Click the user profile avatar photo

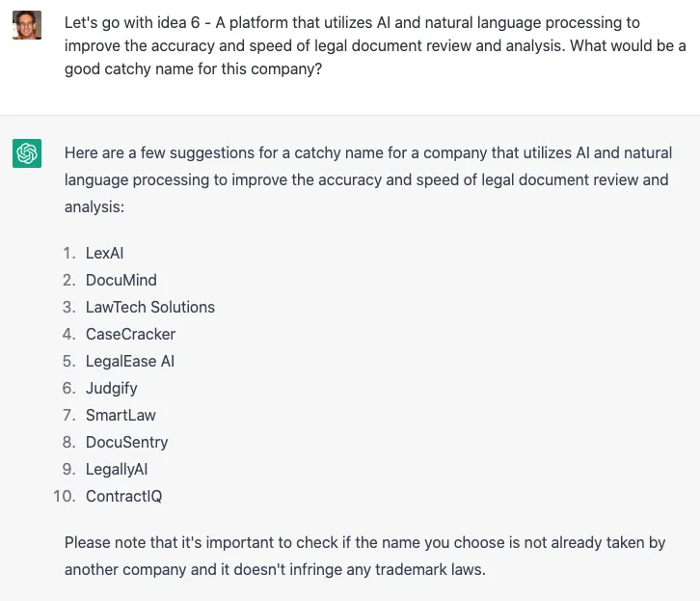pos(27,25)
